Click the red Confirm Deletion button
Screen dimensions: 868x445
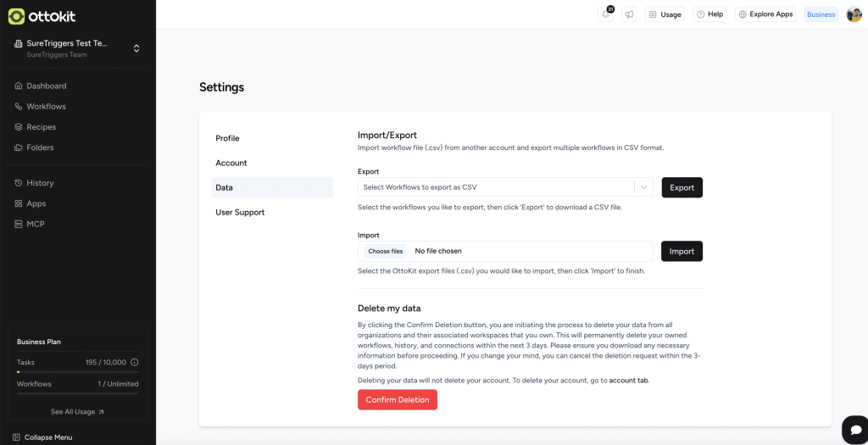pos(398,400)
